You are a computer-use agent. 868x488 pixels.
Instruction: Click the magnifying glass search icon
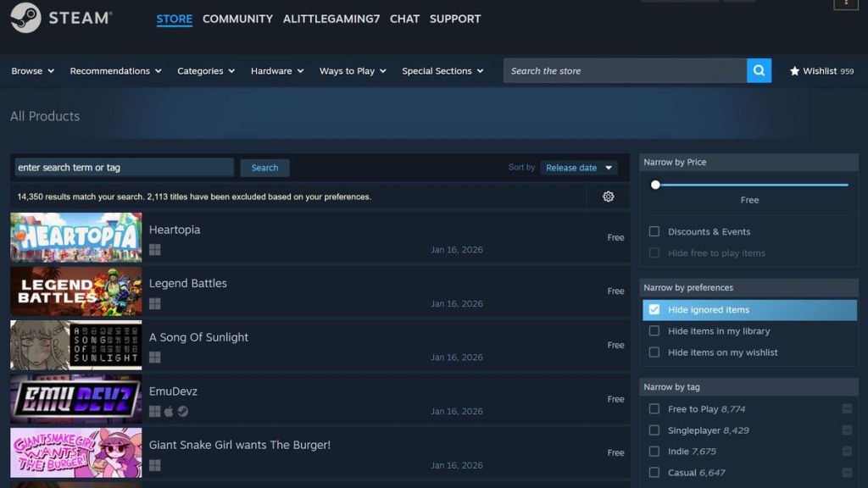point(758,70)
